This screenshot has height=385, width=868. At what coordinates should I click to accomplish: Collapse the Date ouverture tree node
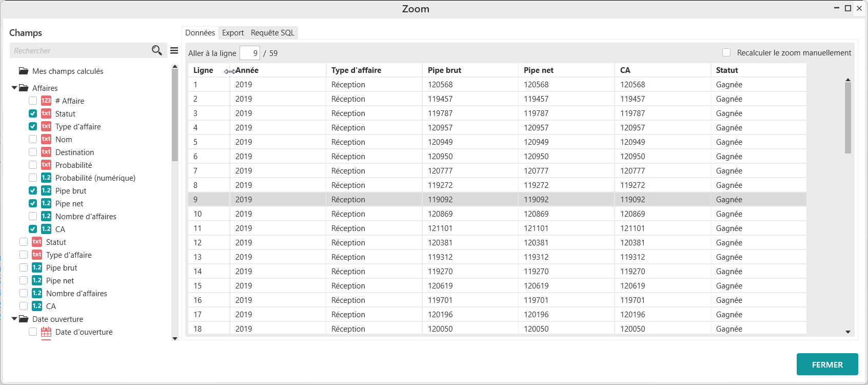pos(14,319)
